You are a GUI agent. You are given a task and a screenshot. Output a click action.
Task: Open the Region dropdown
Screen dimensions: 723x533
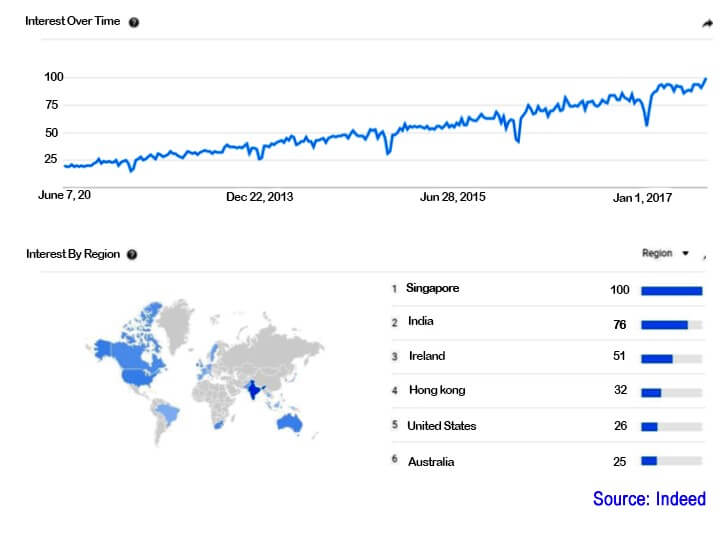pos(666,254)
